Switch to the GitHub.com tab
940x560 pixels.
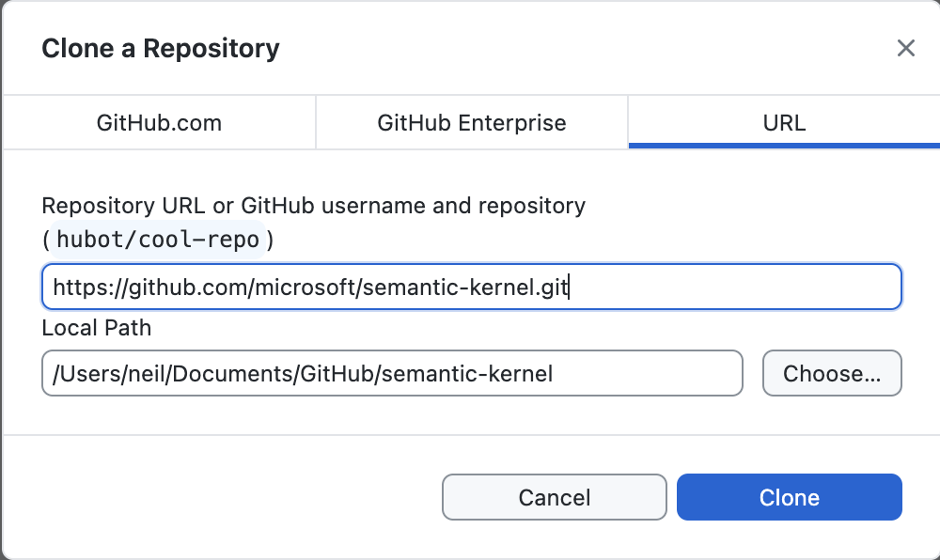[x=159, y=123]
